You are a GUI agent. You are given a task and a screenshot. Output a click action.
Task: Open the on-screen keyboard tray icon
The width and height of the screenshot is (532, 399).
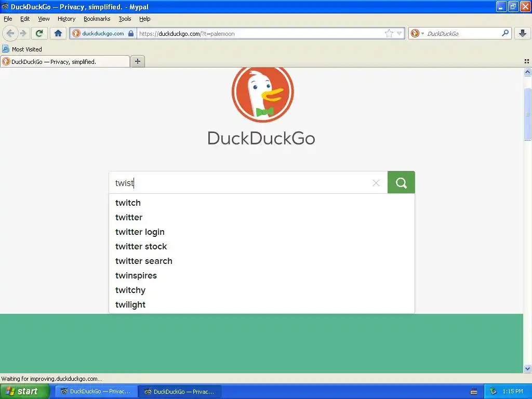click(x=474, y=392)
